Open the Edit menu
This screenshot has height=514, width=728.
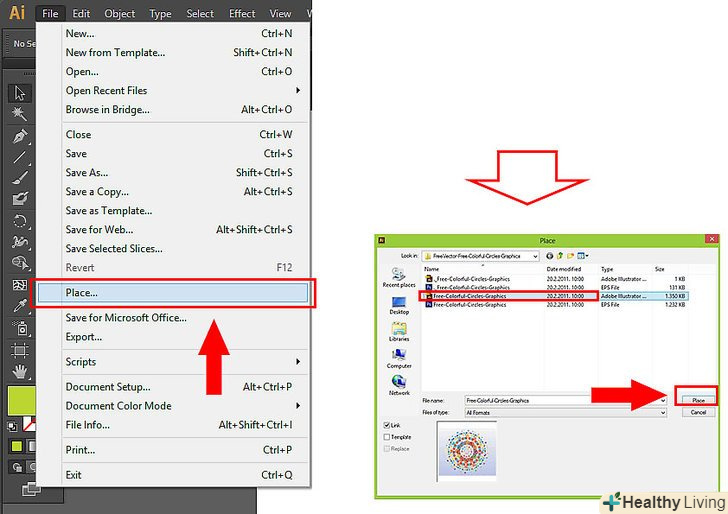[81, 13]
